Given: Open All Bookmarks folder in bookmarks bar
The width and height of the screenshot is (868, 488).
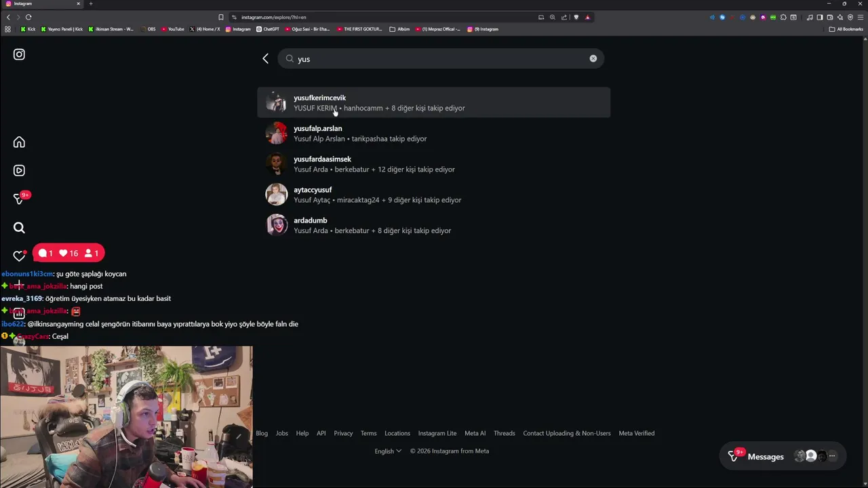Looking at the screenshot, I should coord(846,29).
